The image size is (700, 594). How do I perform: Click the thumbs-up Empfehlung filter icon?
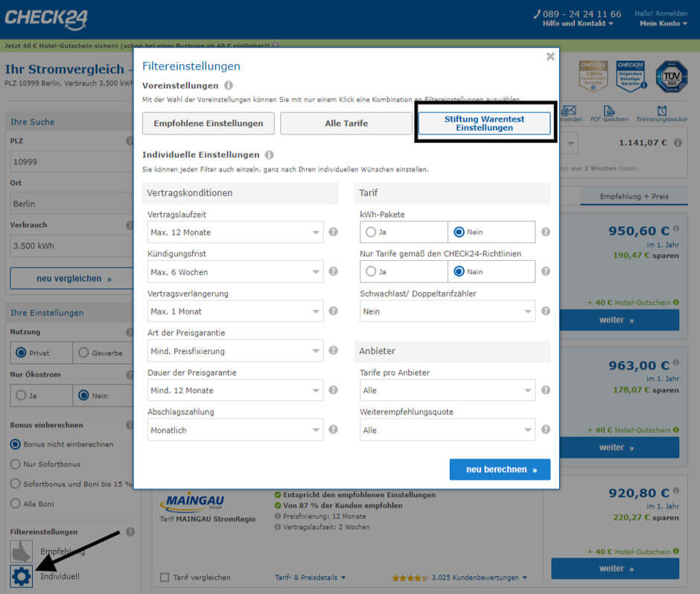(21, 551)
